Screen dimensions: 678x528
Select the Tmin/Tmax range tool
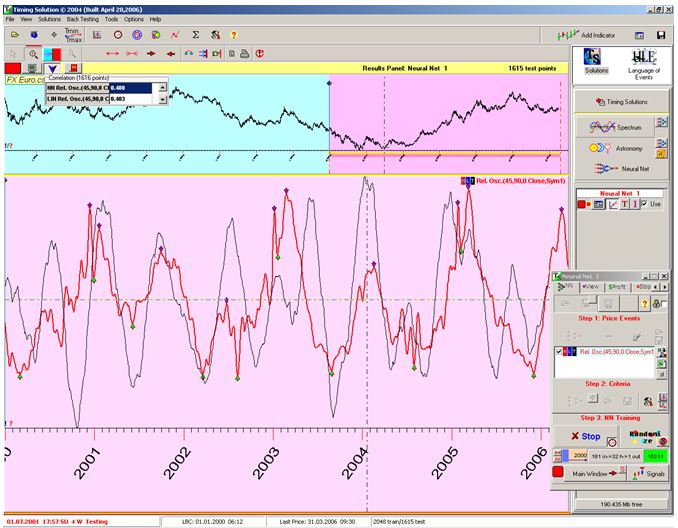pos(73,35)
